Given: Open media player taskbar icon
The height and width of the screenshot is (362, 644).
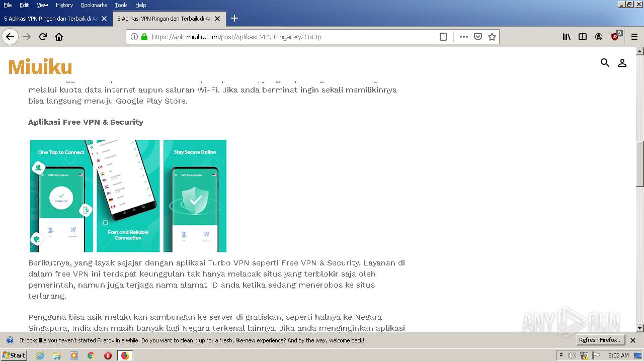Looking at the screenshot, I should (74, 355).
